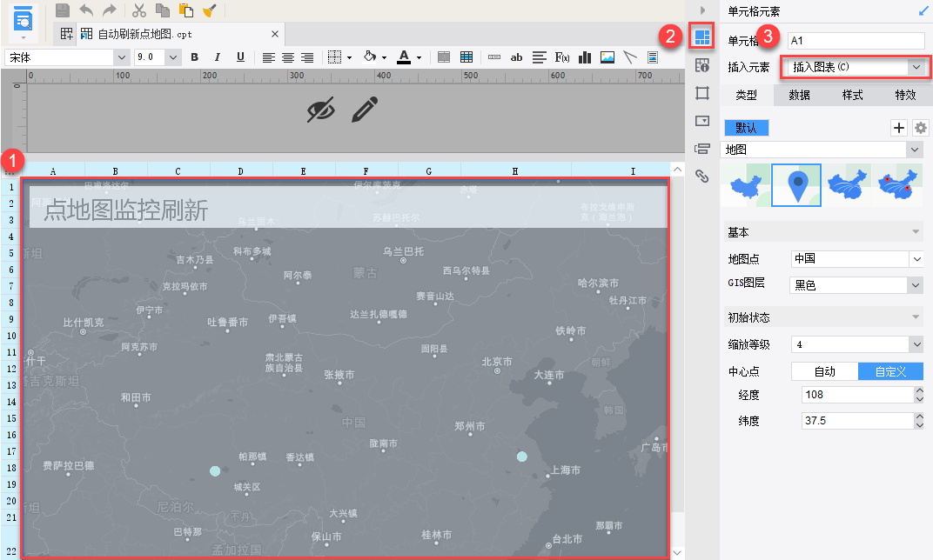This screenshot has width=933, height=560.
Task: Click the merge cells toolbar icon
Action: tap(444, 57)
